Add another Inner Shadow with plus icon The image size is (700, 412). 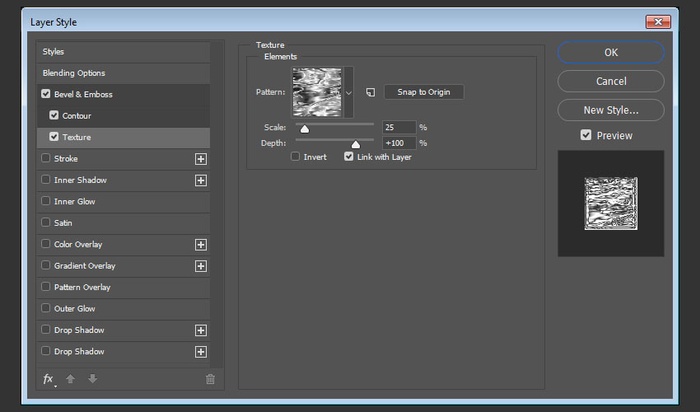(200, 181)
